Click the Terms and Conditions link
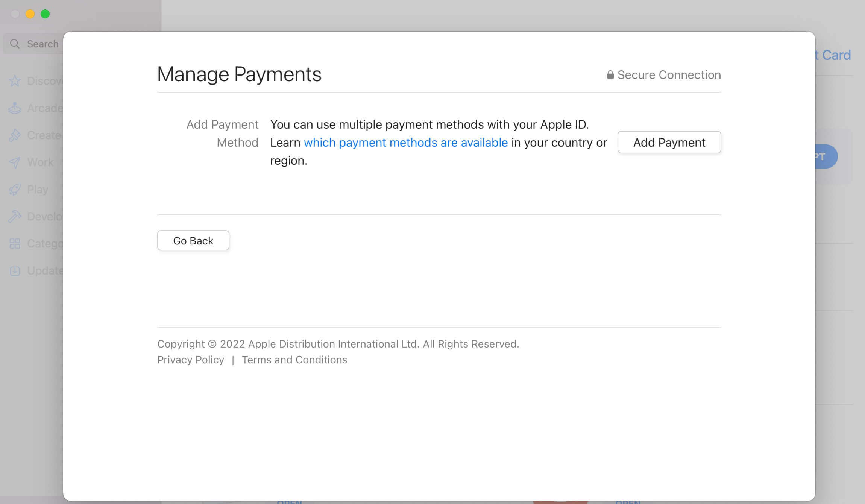 coord(294,360)
